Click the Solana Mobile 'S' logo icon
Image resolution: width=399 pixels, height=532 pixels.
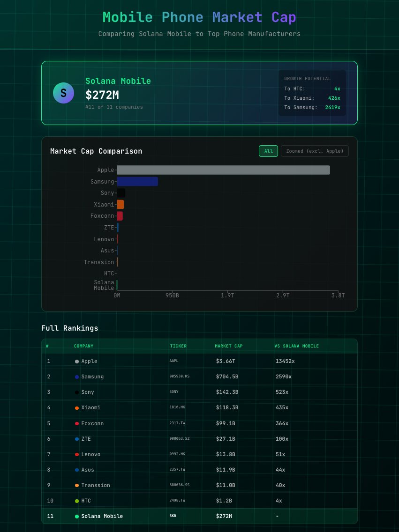(x=63, y=93)
